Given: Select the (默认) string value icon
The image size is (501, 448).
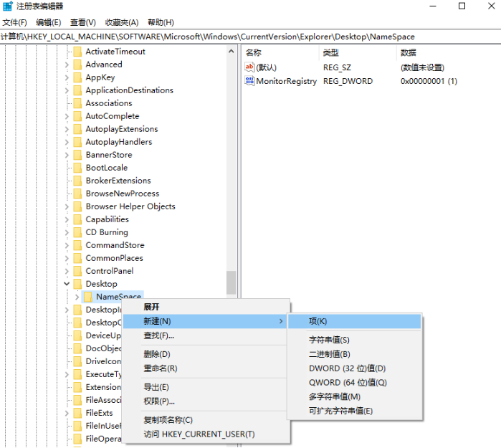Looking at the screenshot, I should pos(249,67).
